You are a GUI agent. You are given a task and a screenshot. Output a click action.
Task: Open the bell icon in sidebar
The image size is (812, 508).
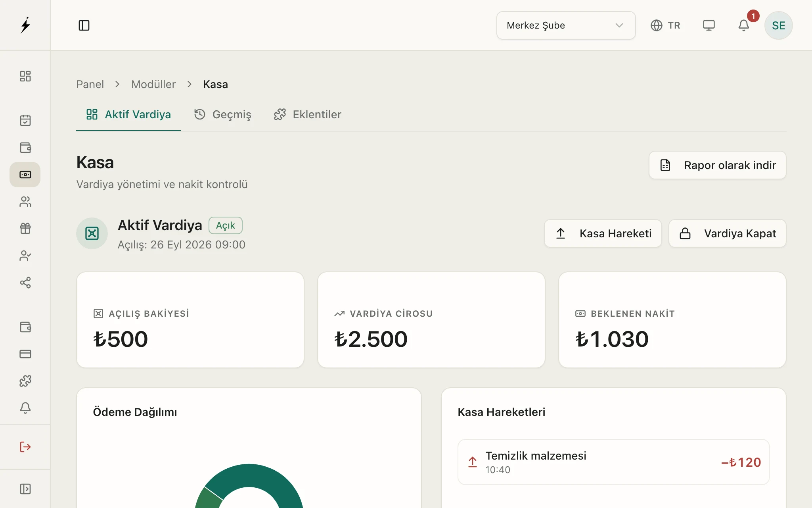(x=25, y=408)
